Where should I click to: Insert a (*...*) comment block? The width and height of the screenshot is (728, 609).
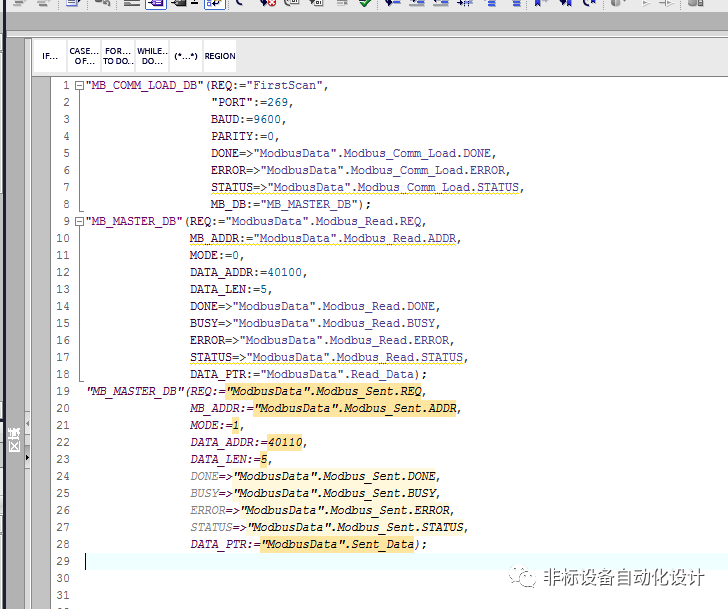pyautogui.click(x=186, y=56)
